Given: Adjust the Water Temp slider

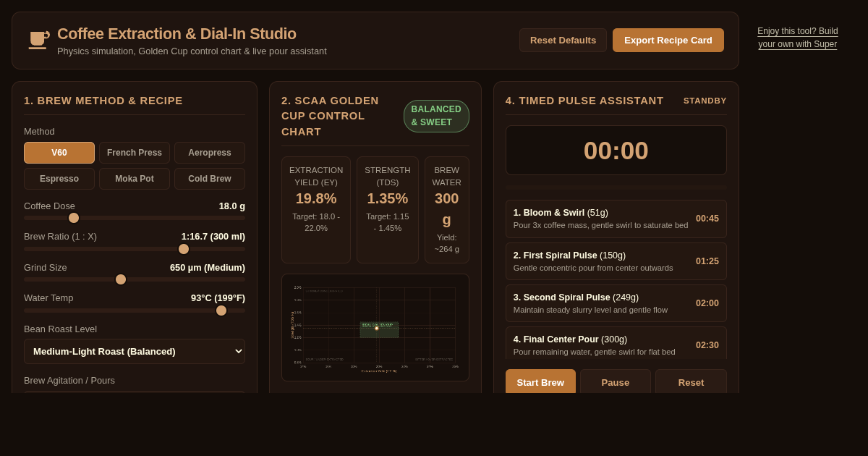Looking at the screenshot, I should (135, 311).
